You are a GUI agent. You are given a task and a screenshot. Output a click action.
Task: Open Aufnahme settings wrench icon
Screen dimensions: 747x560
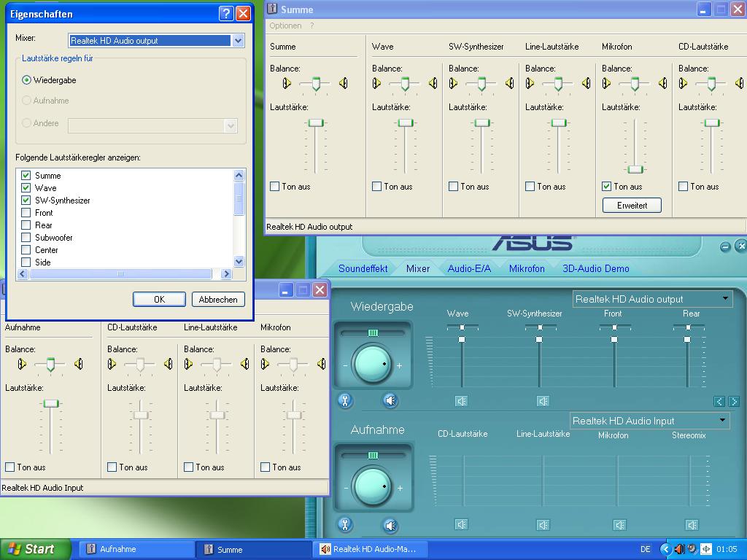pos(345,525)
